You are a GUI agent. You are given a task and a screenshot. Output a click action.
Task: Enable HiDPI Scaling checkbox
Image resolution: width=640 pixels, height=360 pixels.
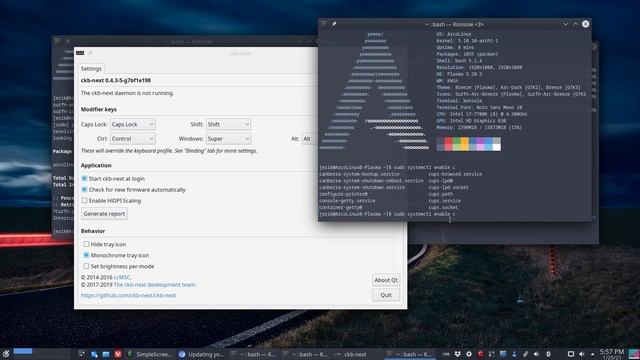[84, 201]
